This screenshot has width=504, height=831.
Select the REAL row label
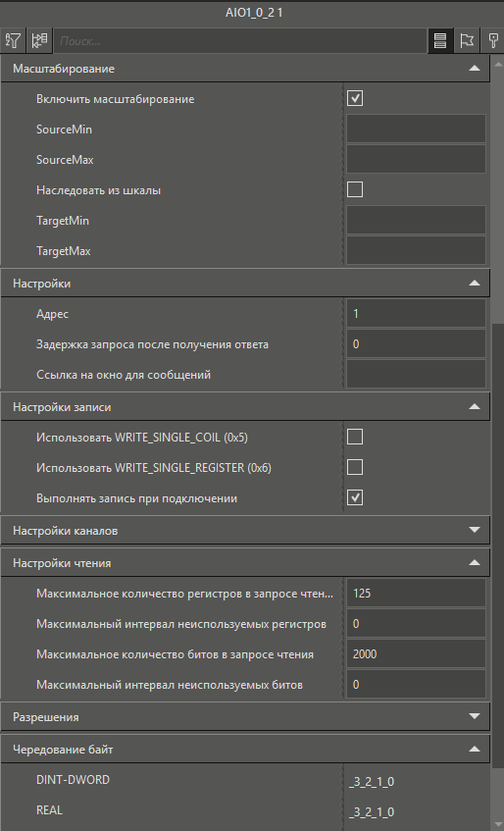click(49, 809)
